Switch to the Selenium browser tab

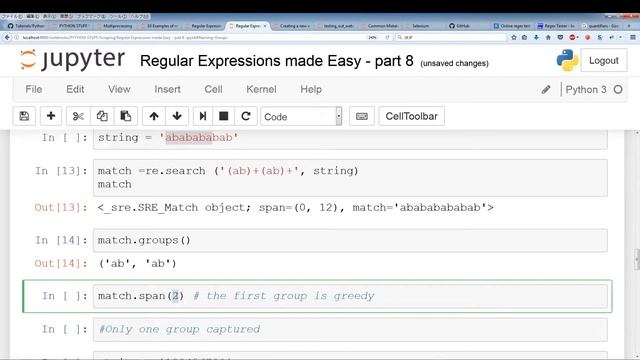pyautogui.click(x=420, y=26)
